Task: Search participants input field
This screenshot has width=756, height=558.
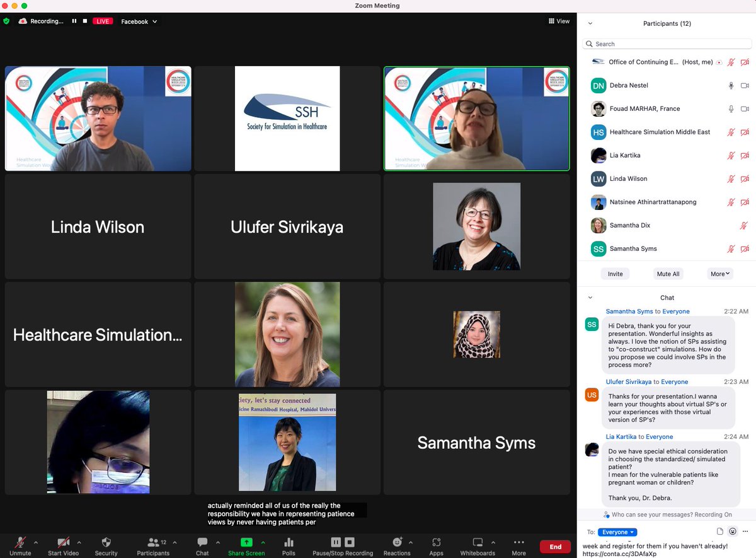Action: 667,44
